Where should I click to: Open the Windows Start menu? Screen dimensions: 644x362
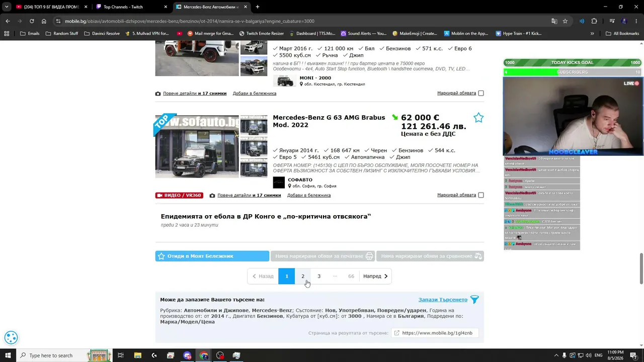[x=8, y=355]
